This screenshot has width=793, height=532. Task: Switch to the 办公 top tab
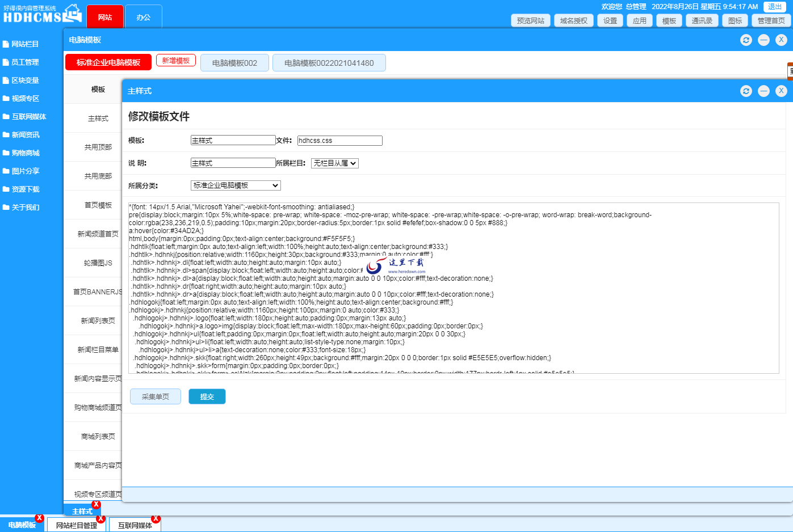[144, 17]
